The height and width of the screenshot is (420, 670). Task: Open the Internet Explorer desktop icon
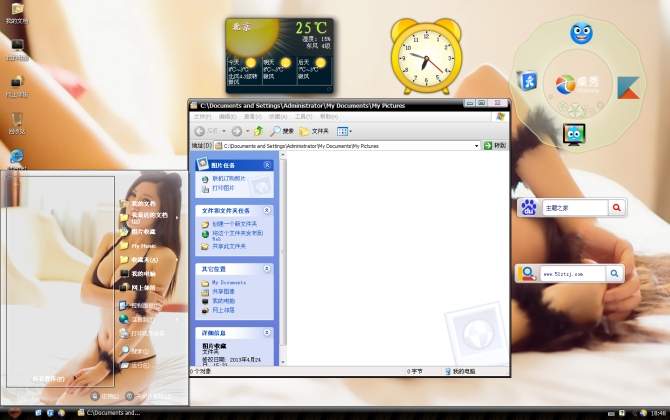[x=17, y=157]
